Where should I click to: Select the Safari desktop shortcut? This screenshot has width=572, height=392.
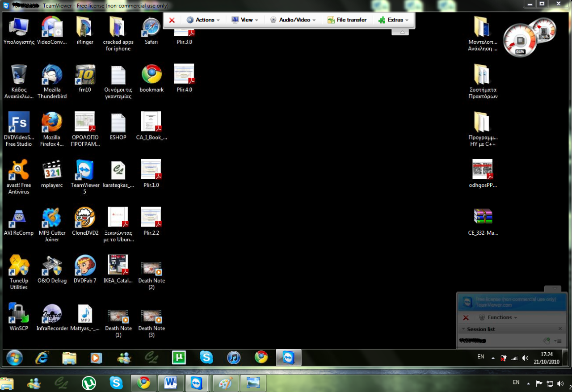tap(151, 27)
